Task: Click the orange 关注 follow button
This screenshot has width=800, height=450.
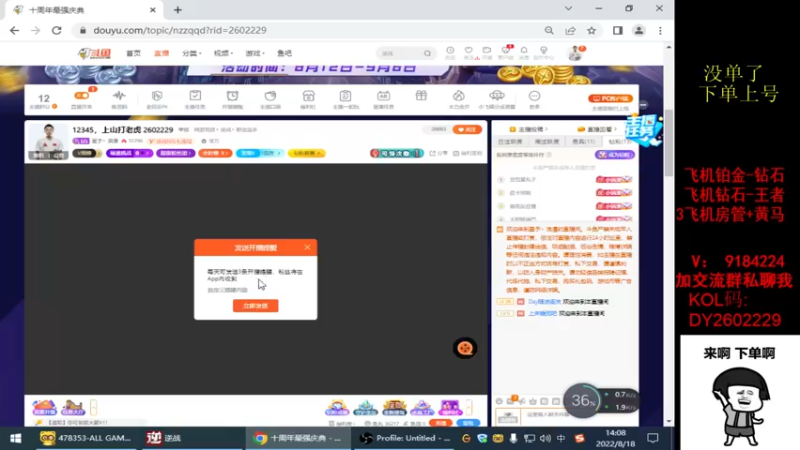Action: (x=467, y=130)
